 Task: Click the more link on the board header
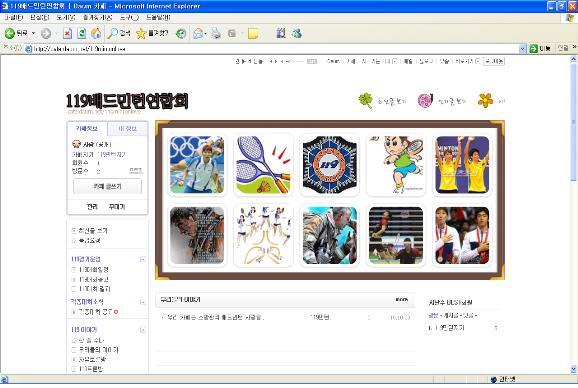click(x=401, y=300)
